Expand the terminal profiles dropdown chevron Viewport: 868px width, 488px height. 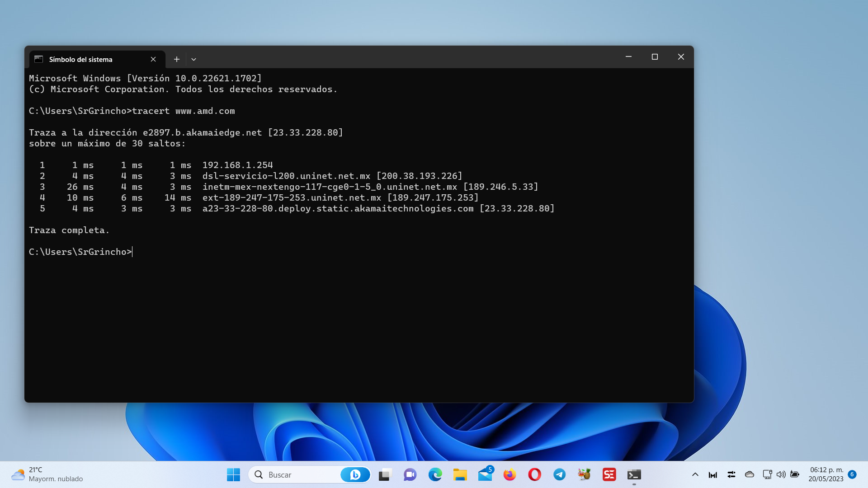pos(193,59)
